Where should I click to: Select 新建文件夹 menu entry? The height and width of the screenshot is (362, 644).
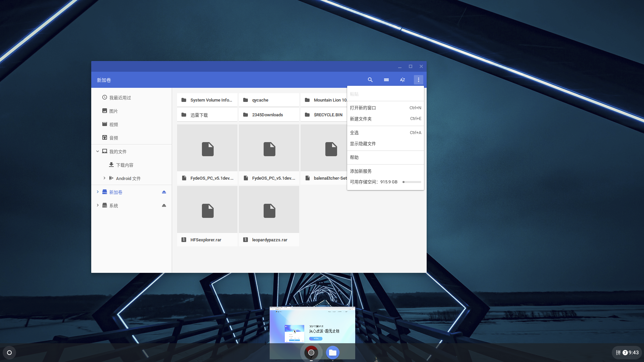tap(361, 119)
